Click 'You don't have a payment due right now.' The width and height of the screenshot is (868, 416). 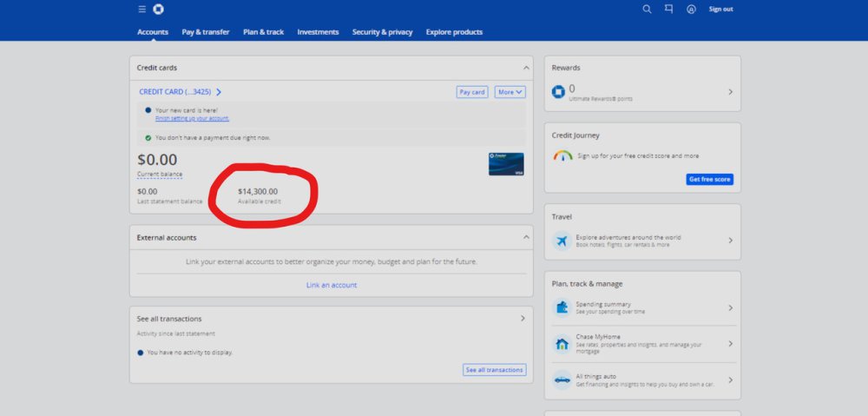[214, 138]
